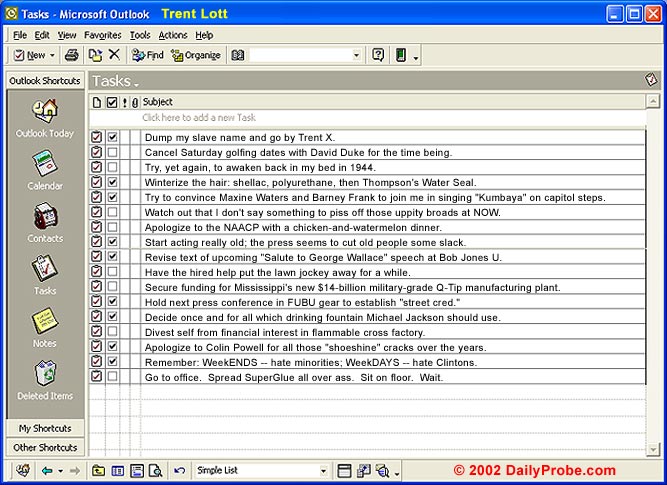Uncheck the "Winterize the hair" task checkbox
Screen dimensions: 667x485
point(113,183)
